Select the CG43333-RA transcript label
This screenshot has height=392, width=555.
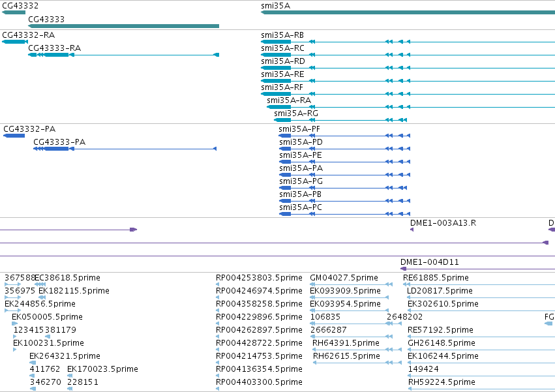tap(55, 48)
